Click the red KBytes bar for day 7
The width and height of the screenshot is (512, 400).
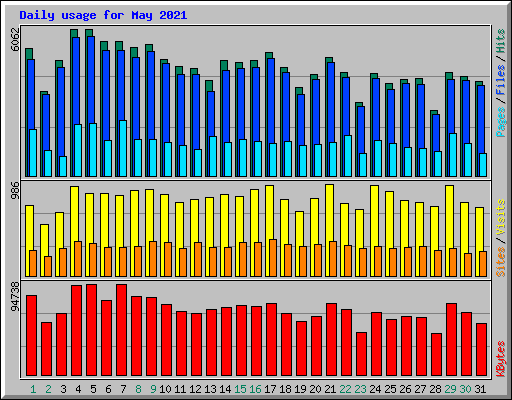tap(122, 330)
